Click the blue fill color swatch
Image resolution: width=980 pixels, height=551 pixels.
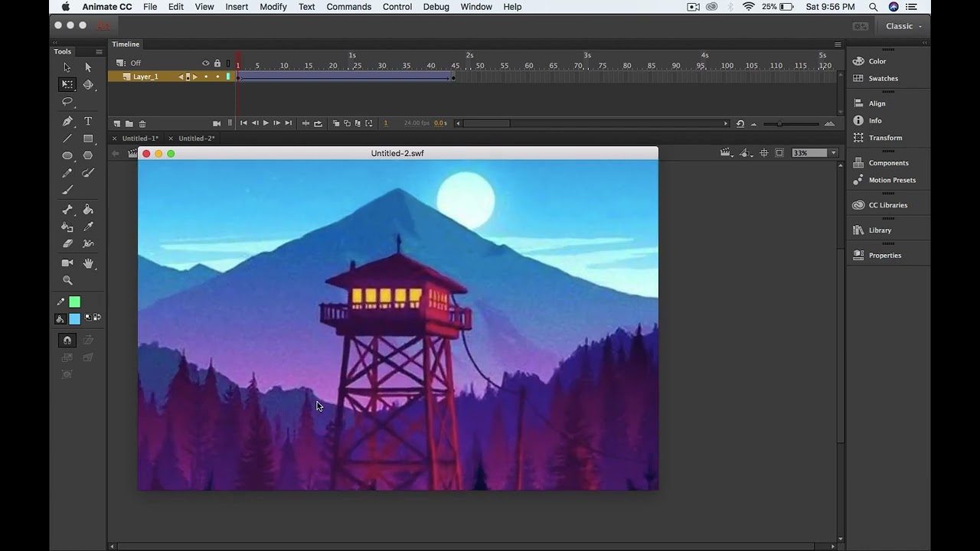74,319
